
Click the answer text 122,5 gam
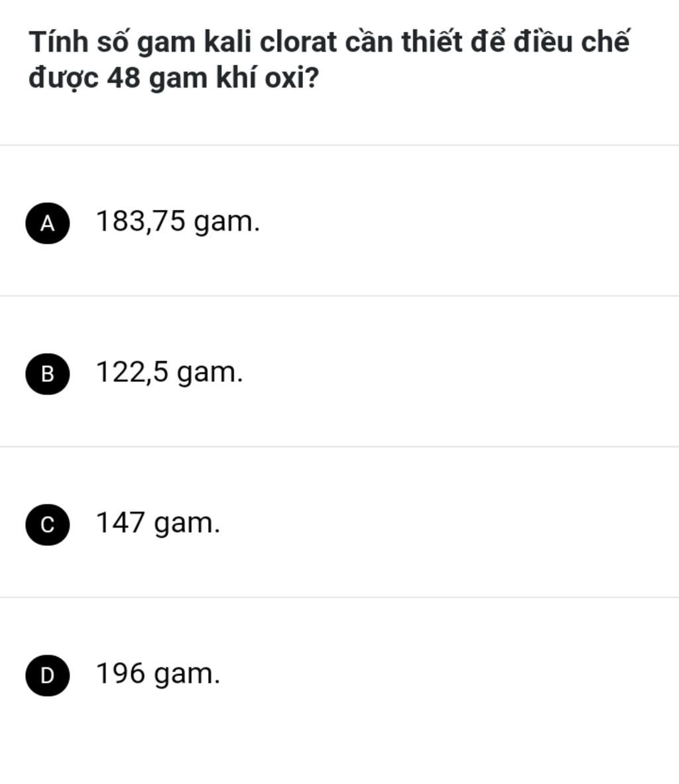click(x=169, y=372)
